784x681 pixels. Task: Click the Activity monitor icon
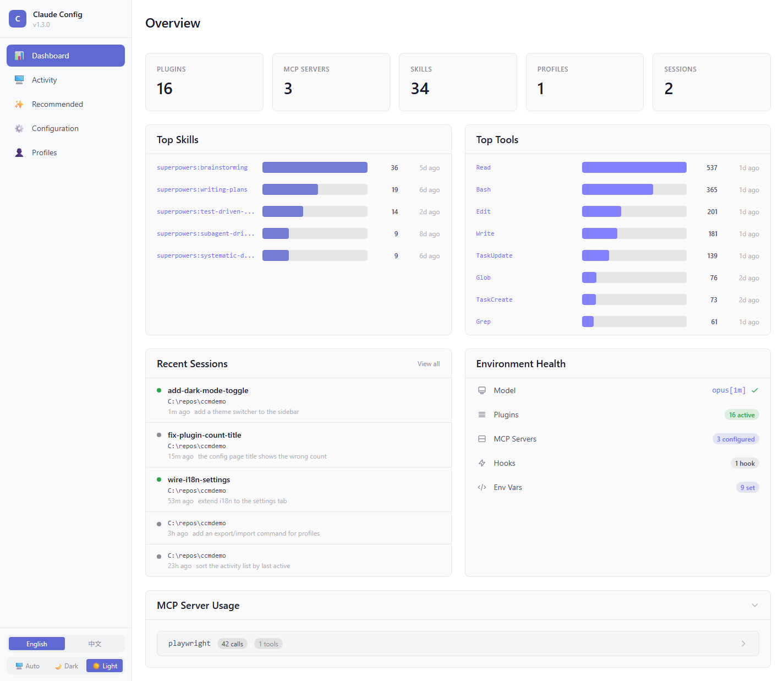[19, 80]
